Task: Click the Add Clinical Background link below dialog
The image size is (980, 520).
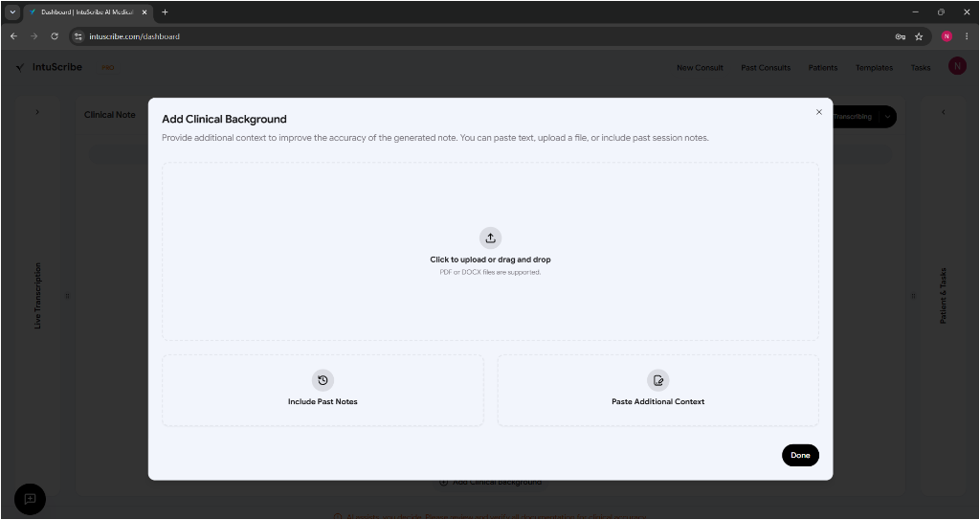Action: [491, 483]
